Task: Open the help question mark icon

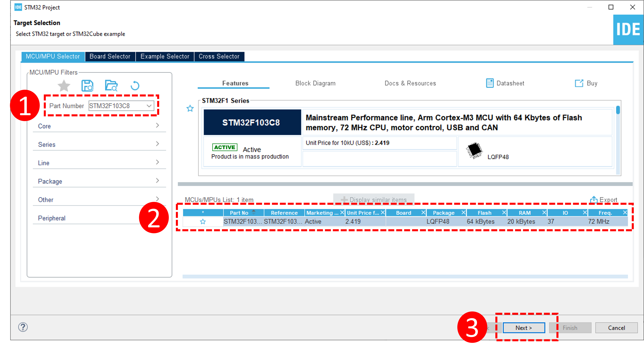Action: click(23, 327)
